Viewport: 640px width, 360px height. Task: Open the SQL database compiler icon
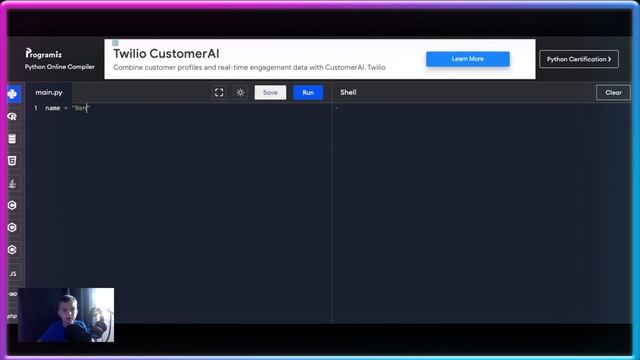[12, 139]
